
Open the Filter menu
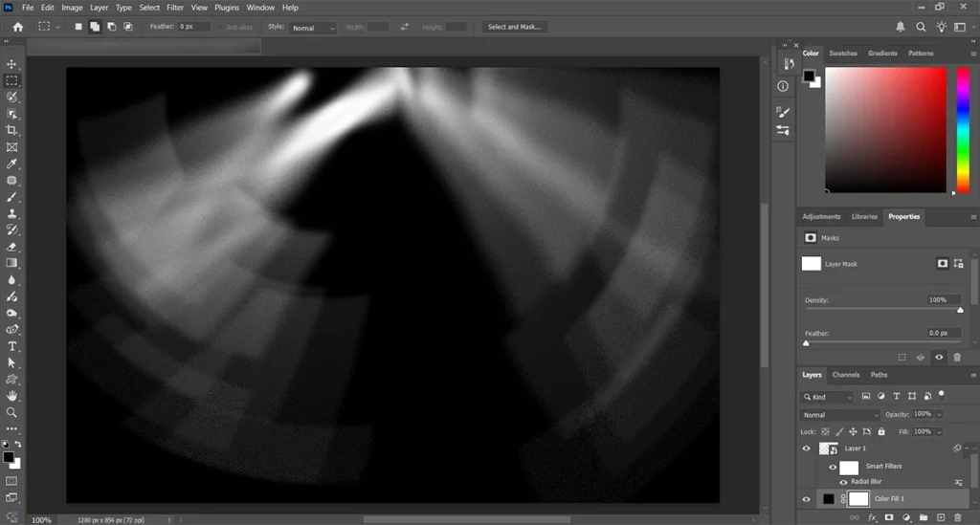[175, 8]
